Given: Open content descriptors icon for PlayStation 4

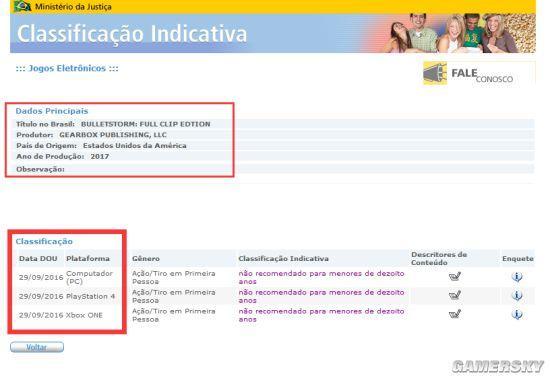Looking at the screenshot, I should (x=455, y=296).
